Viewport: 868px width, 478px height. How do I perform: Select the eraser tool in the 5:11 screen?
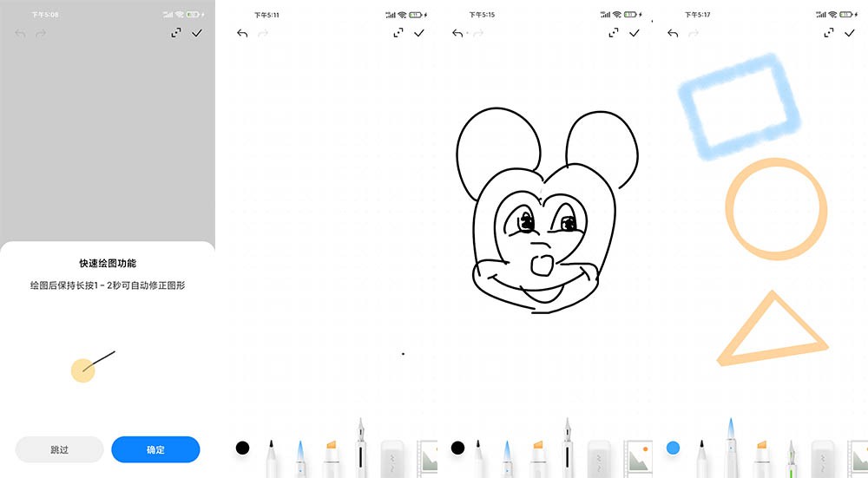coord(393,459)
